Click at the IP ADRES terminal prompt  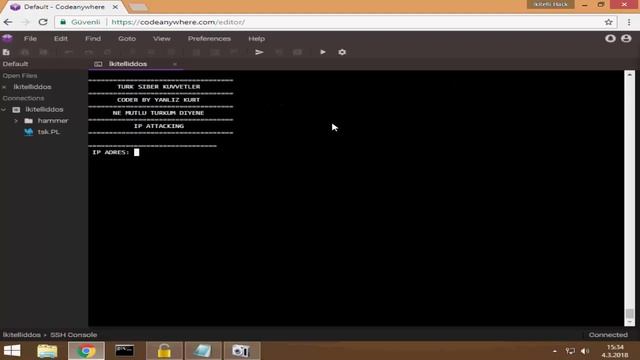137,152
